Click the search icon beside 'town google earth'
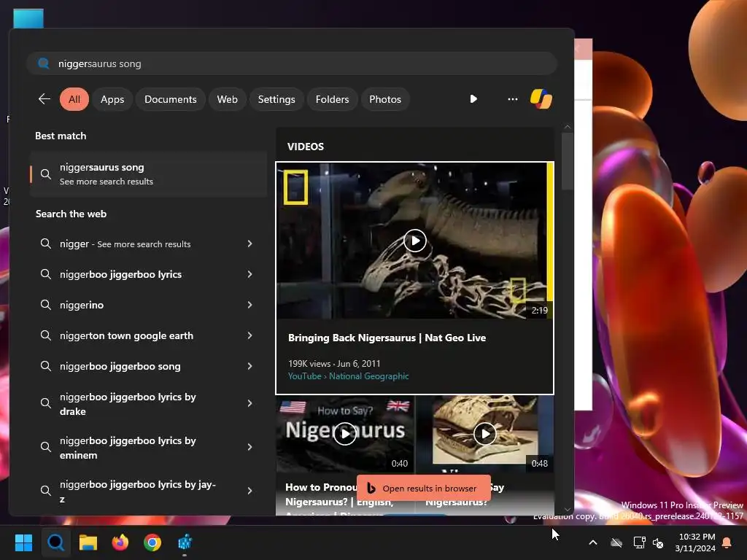 click(x=46, y=335)
